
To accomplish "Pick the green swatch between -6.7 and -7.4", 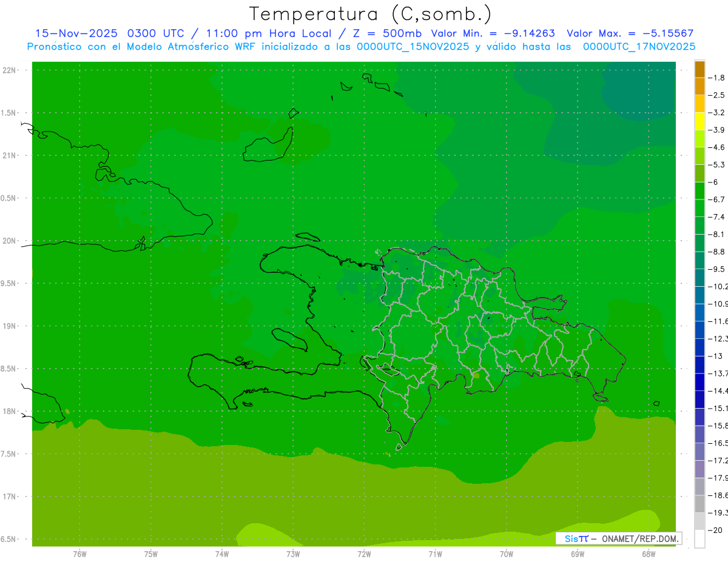I will coord(699,208).
